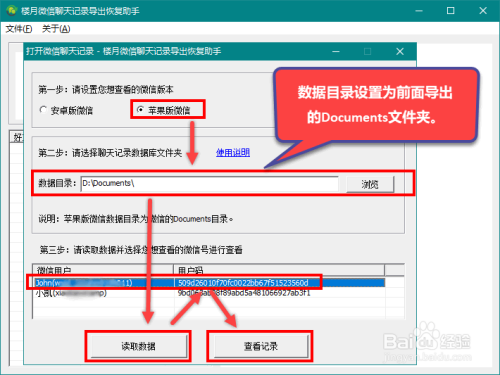Click into the 数据目录 path field
This screenshot has height=375, width=500.
[209, 184]
